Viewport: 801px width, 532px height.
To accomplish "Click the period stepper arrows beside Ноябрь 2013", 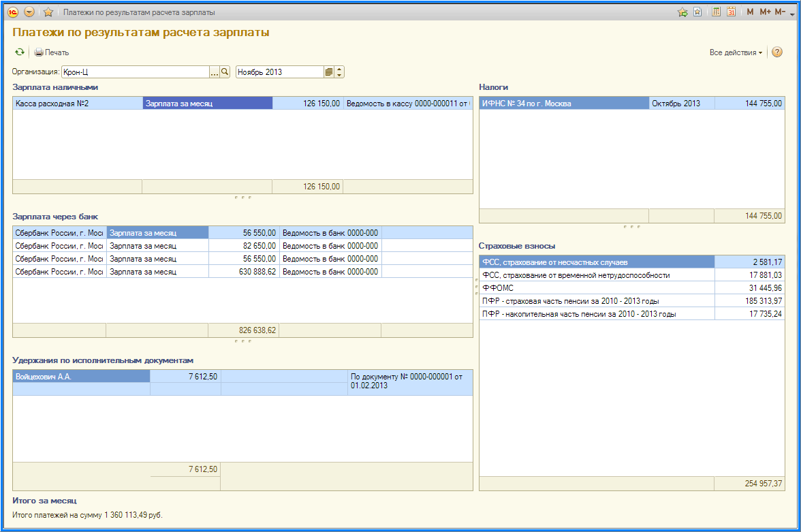I will [x=340, y=72].
